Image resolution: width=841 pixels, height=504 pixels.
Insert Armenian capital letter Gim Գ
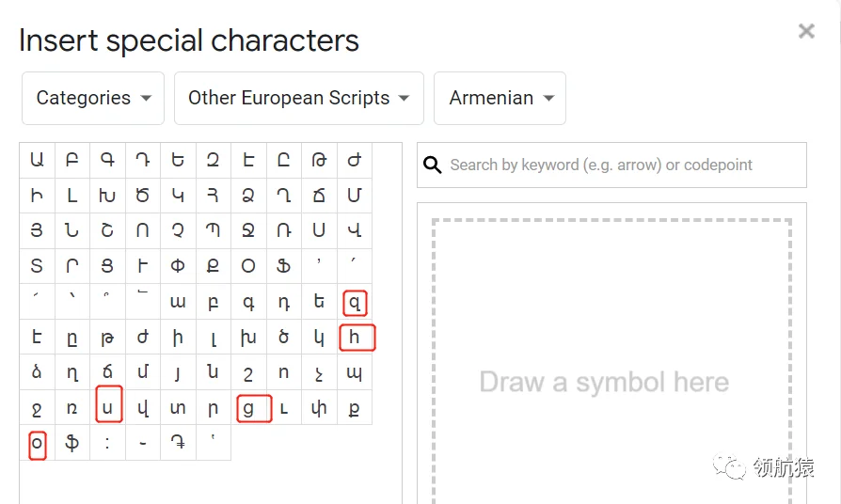click(x=108, y=160)
